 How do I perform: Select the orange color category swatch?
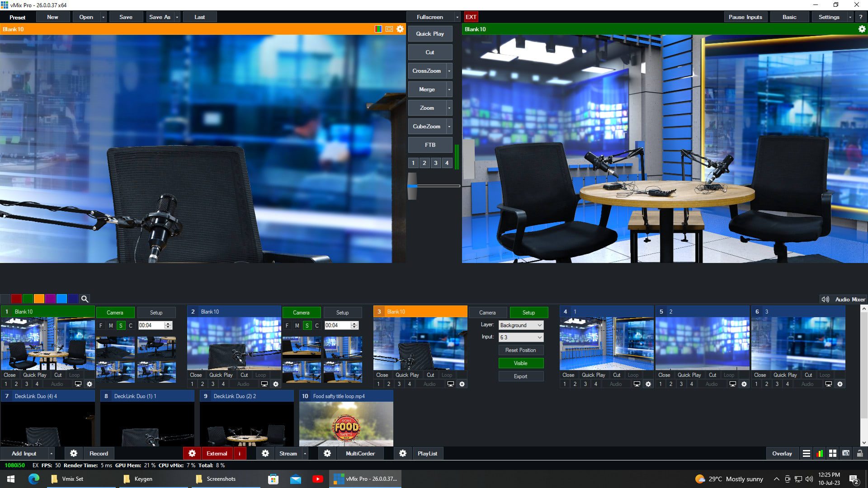[39, 299]
